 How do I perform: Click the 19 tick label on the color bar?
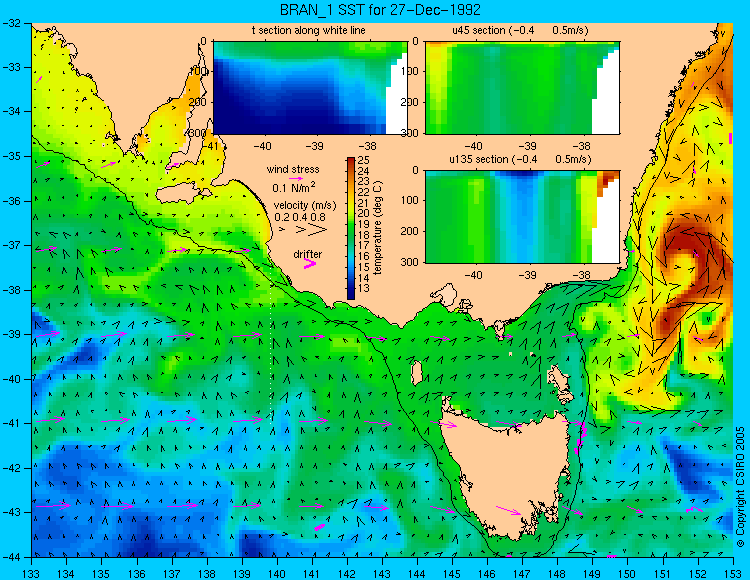coord(363,224)
